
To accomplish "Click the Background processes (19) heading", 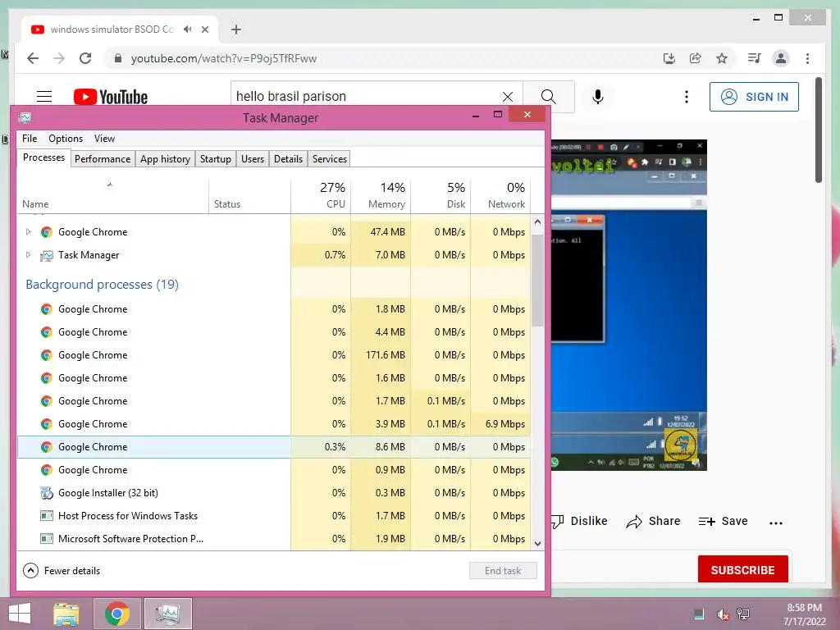I will pos(102,285).
